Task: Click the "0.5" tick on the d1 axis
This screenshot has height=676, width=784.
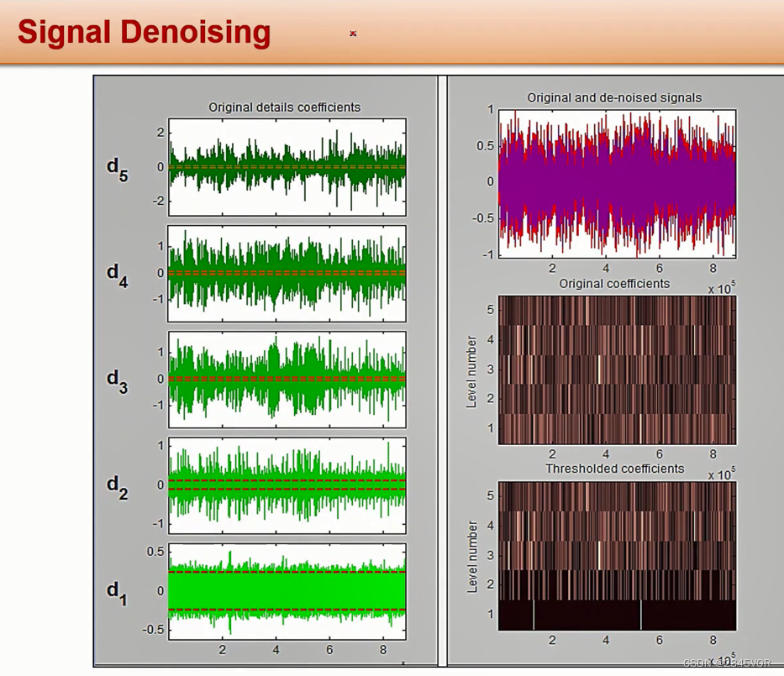Action: (155, 552)
